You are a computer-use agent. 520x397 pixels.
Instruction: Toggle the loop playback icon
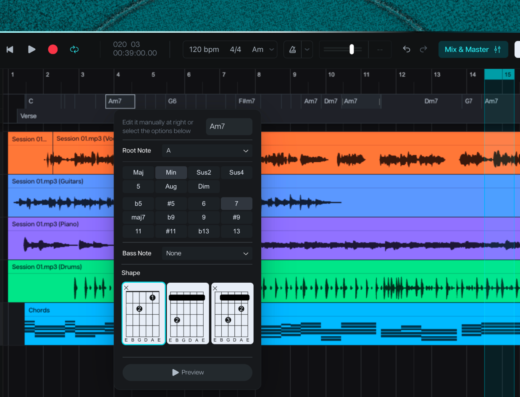click(x=74, y=50)
